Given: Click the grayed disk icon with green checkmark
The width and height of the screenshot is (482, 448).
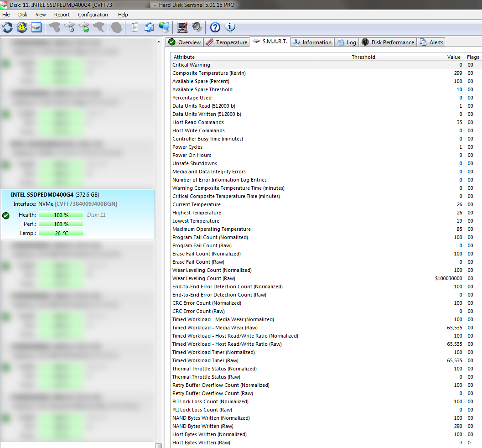Looking at the screenshot, I should 84,27.
